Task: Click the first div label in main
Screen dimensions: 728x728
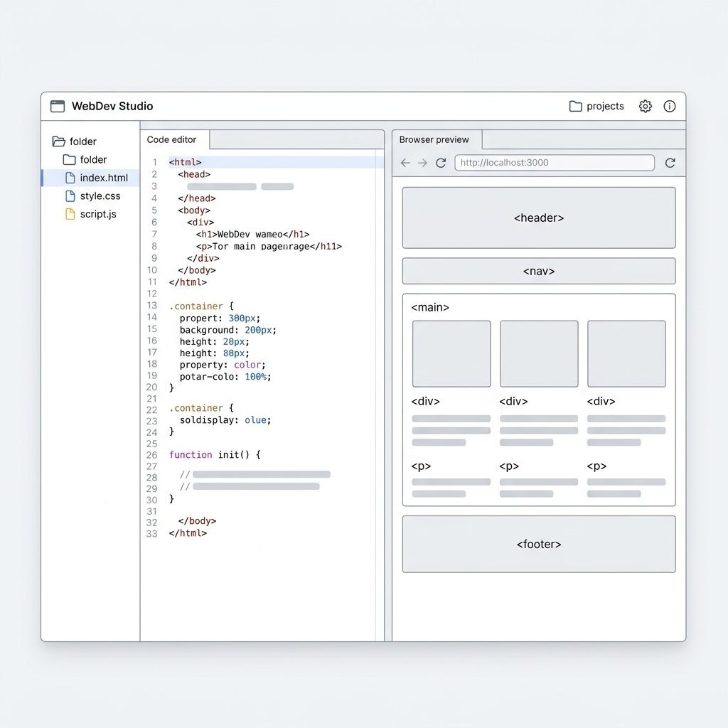Action: [x=425, y=401]
